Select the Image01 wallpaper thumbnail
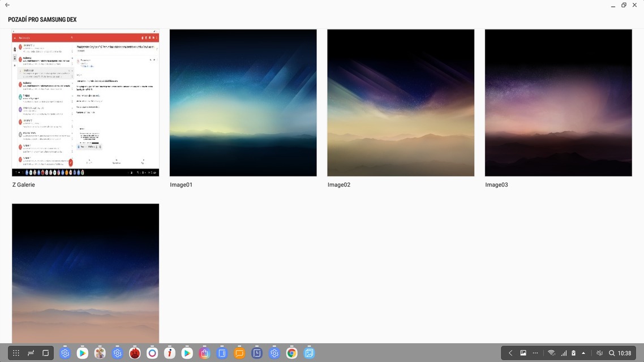Image resolution: width=644 pixels, height=362 pixels. 243,103
